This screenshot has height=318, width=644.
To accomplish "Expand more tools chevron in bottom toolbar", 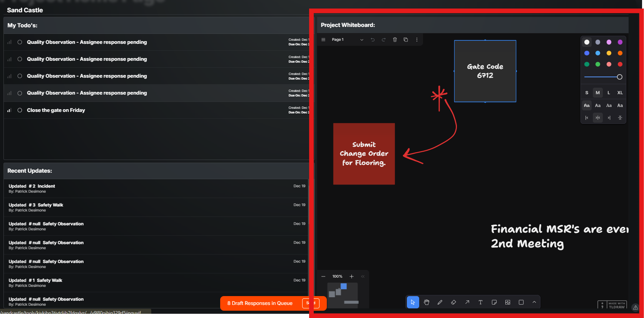I will pyautogui.click(x=534, y=302).
